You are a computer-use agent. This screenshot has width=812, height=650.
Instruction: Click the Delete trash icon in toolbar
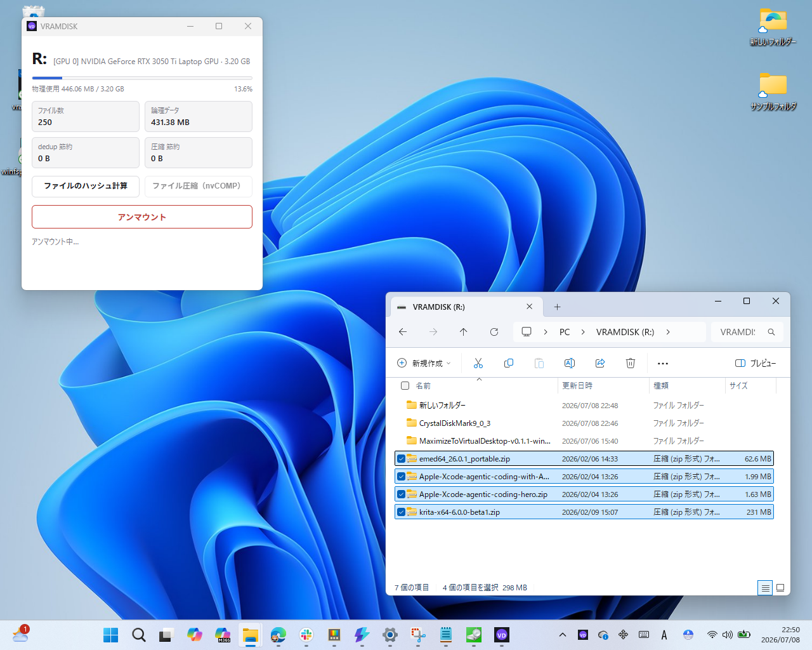pyautogui.click(x=631, y=363)
